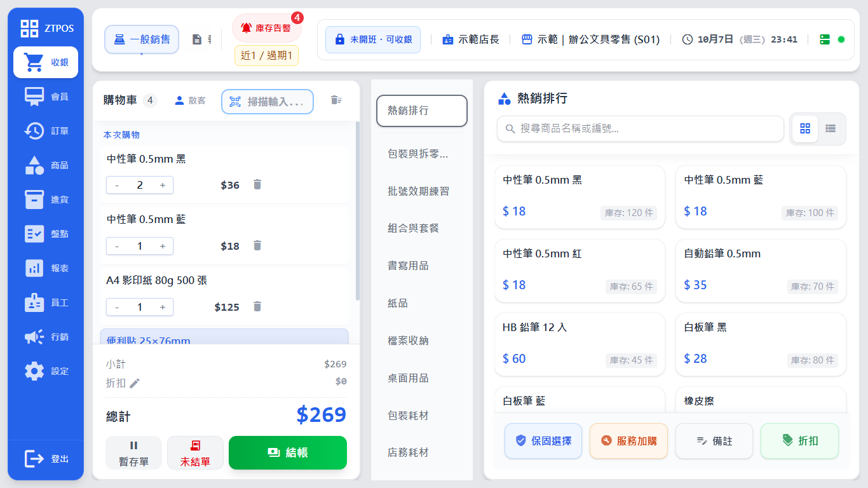Click the server status icon in the top bar

click(825, 39)
